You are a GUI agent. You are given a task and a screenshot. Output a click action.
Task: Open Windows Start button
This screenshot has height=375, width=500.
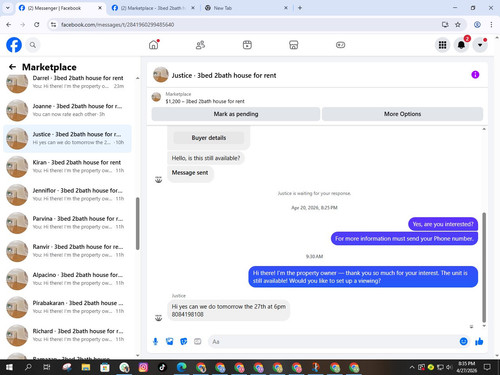(x=9, y=367)
